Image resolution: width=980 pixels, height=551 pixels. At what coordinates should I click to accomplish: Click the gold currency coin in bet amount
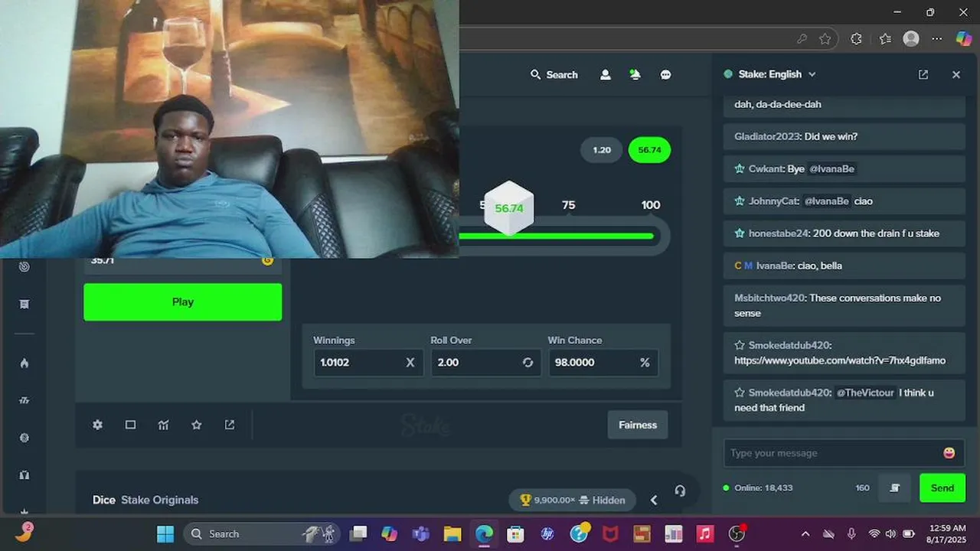tap(267, 260)
